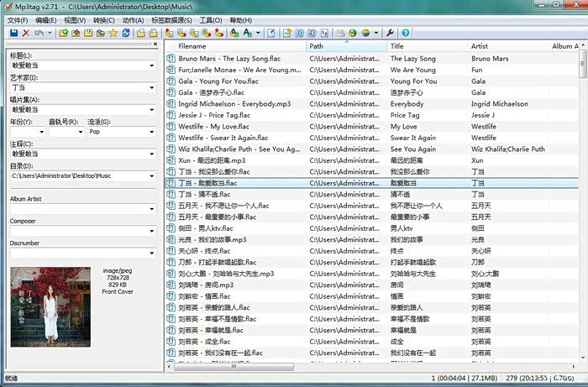
Task: Click the yellow star favorites icon
Action: coord(113,33)
